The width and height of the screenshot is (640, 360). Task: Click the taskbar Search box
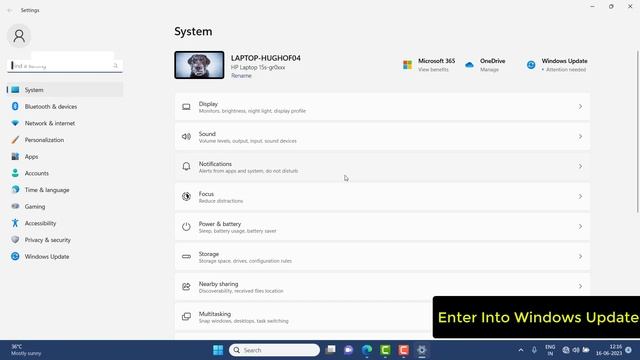pos(274,350)
